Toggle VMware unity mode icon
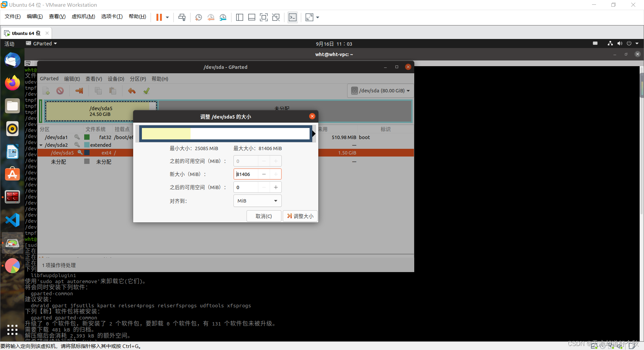644x350 pixels. 276,17
